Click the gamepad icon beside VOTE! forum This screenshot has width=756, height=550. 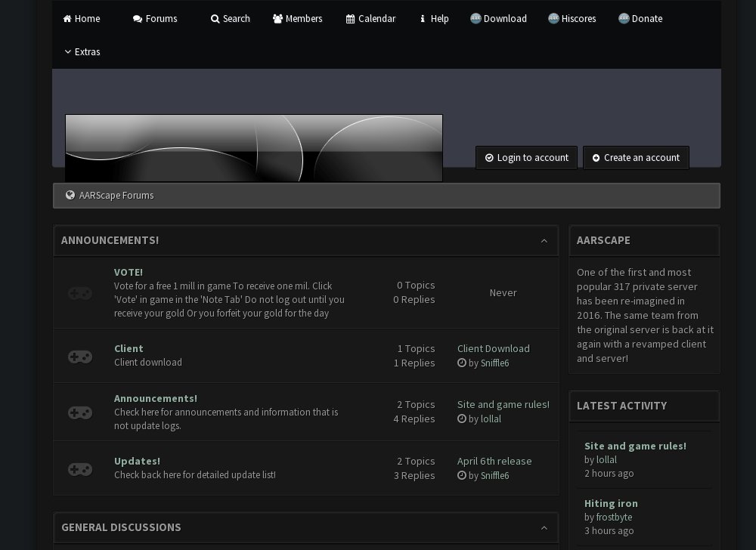(80, 293)
